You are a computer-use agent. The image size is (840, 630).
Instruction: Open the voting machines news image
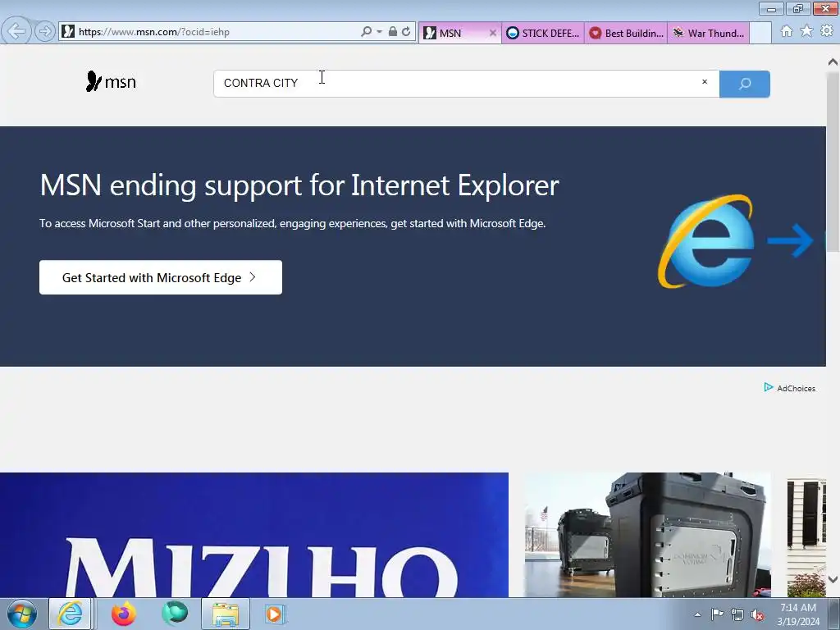point(648,535)
